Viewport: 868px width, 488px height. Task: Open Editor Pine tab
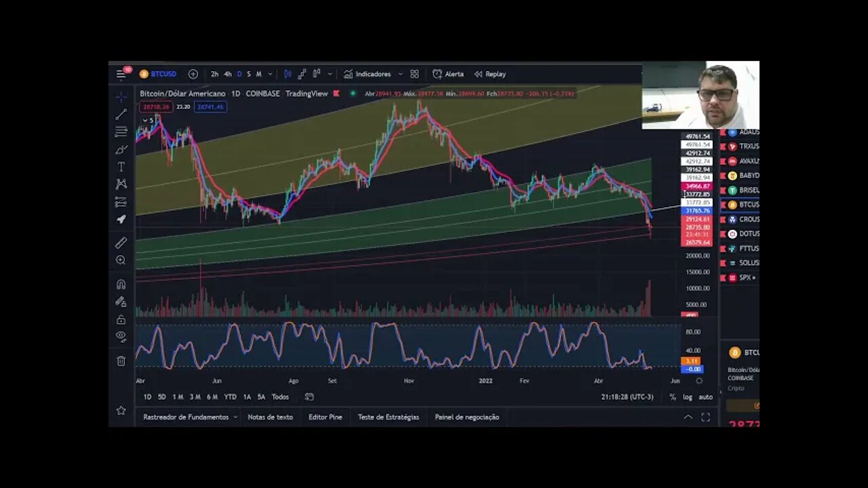coord(325,417)
